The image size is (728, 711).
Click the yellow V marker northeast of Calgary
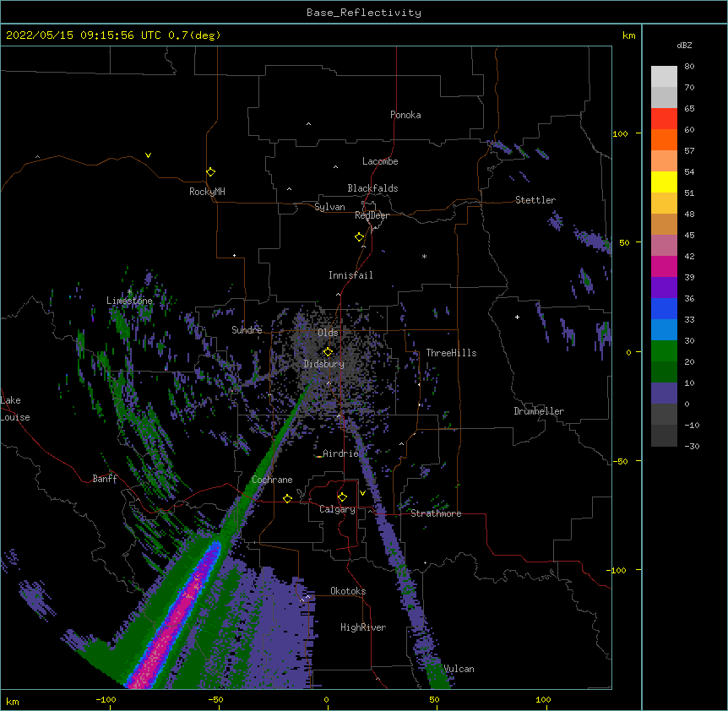362,493
